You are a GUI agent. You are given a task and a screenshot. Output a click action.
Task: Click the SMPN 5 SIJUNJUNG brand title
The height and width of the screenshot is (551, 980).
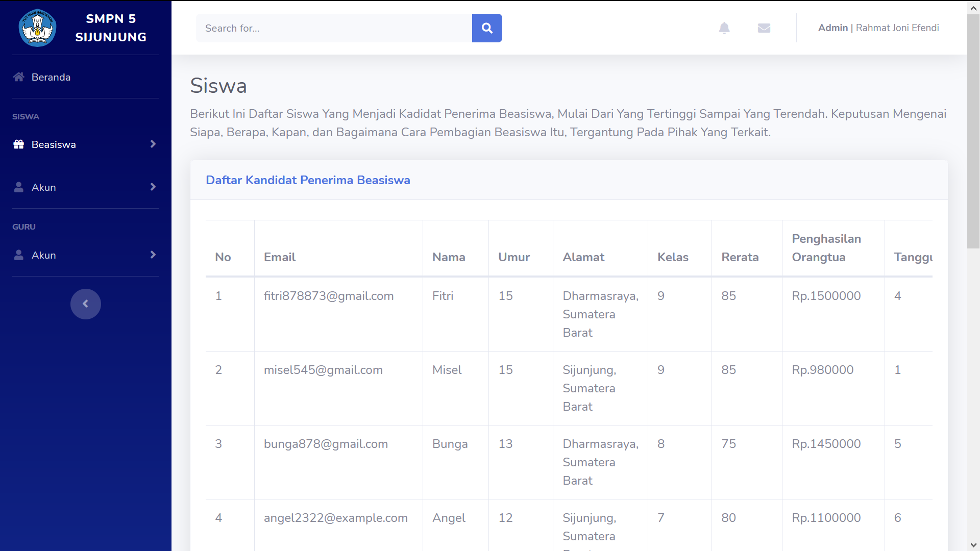tap(111, 28)
